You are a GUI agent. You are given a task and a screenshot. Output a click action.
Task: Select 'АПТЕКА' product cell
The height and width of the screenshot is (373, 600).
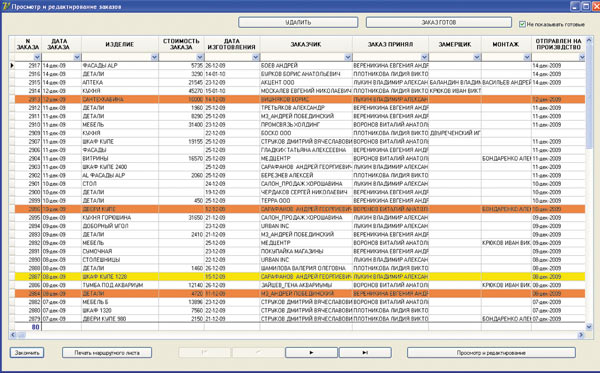(x=120, y=82)
